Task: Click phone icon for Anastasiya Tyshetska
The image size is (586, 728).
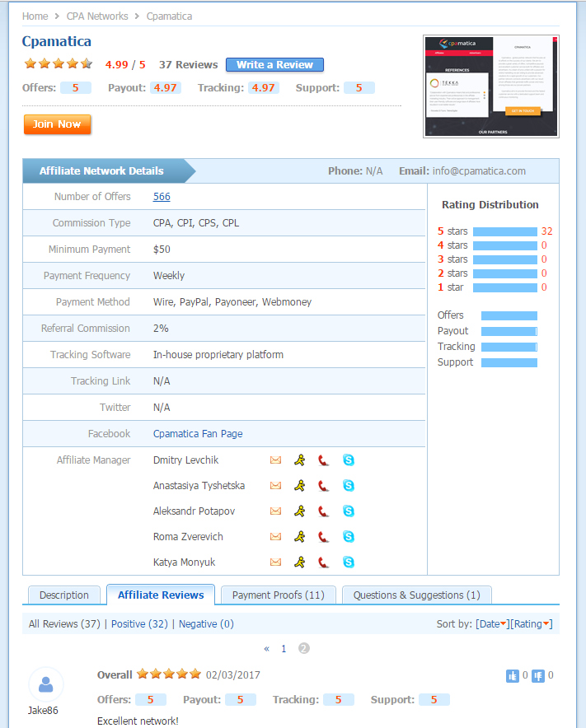Action: pyautogui.click(x=323, y=486)
